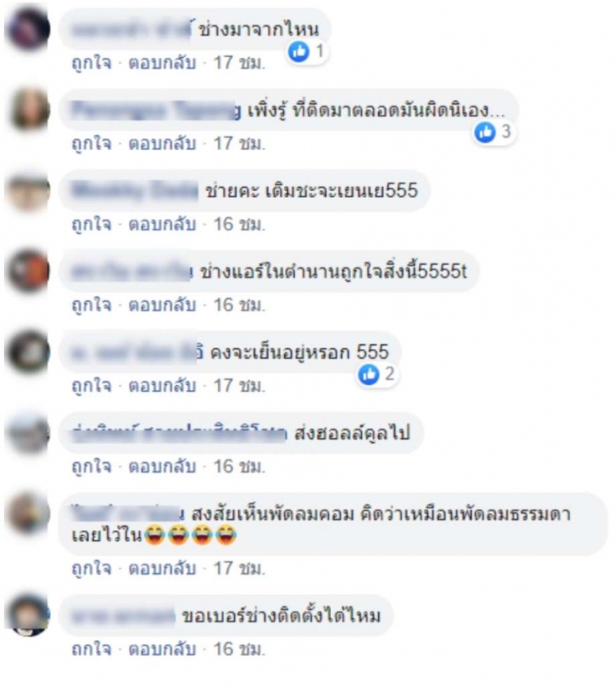616x687 pixels.
Task: Reply to สงสัยเห็นพัดลมคอม comment
Action: coord(162,568)
